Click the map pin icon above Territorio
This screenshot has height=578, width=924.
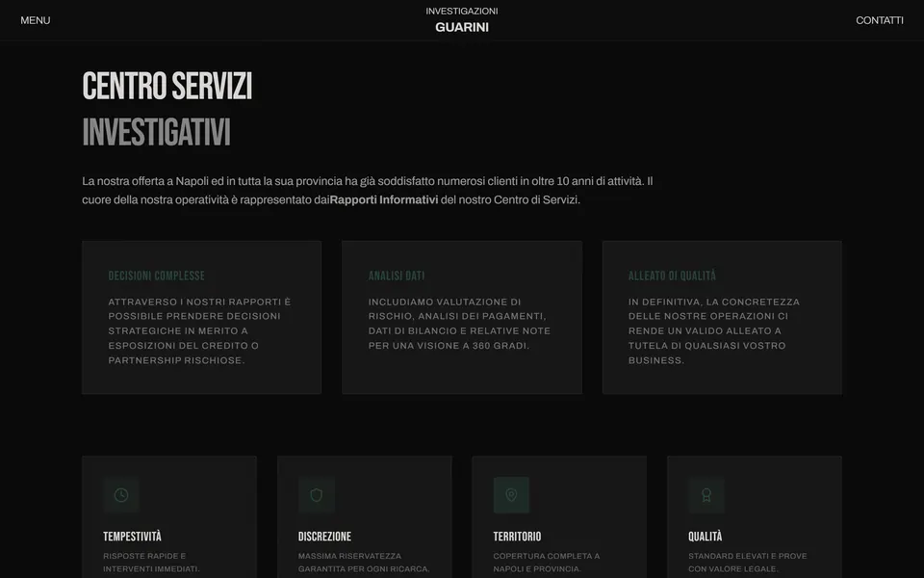point(511,495)
